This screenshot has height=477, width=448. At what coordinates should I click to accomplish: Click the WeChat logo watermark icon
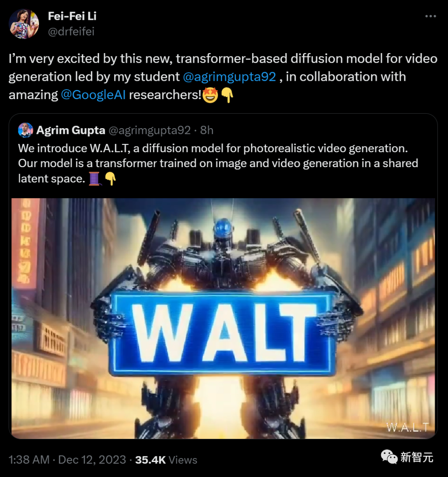coord(389,457)
